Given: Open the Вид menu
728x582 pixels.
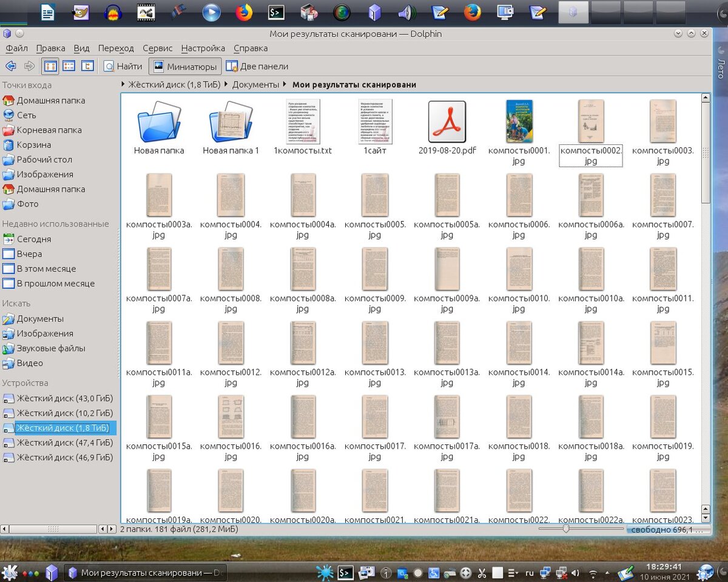Looking at the screenshot, I should (x=82, y=48).
